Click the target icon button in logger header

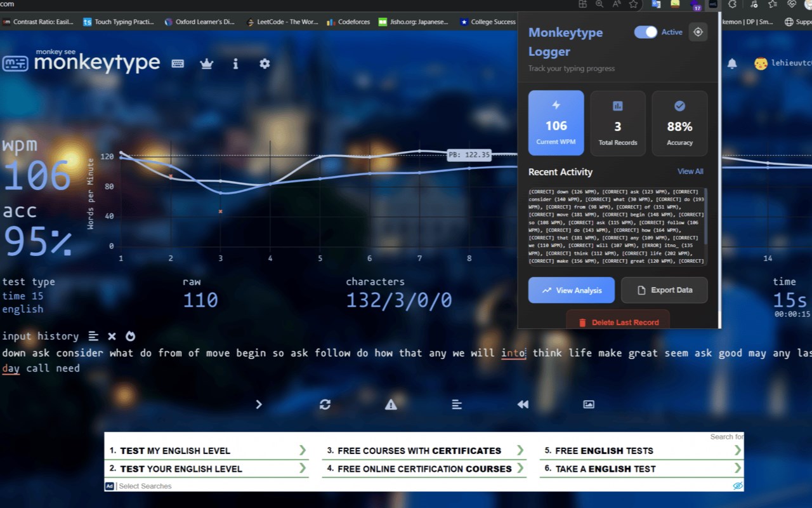(698, 32)
